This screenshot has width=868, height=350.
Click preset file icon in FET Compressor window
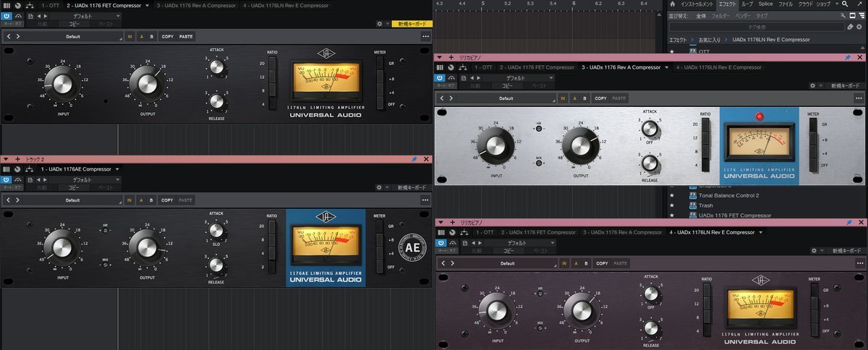click(x=29, y=14)
